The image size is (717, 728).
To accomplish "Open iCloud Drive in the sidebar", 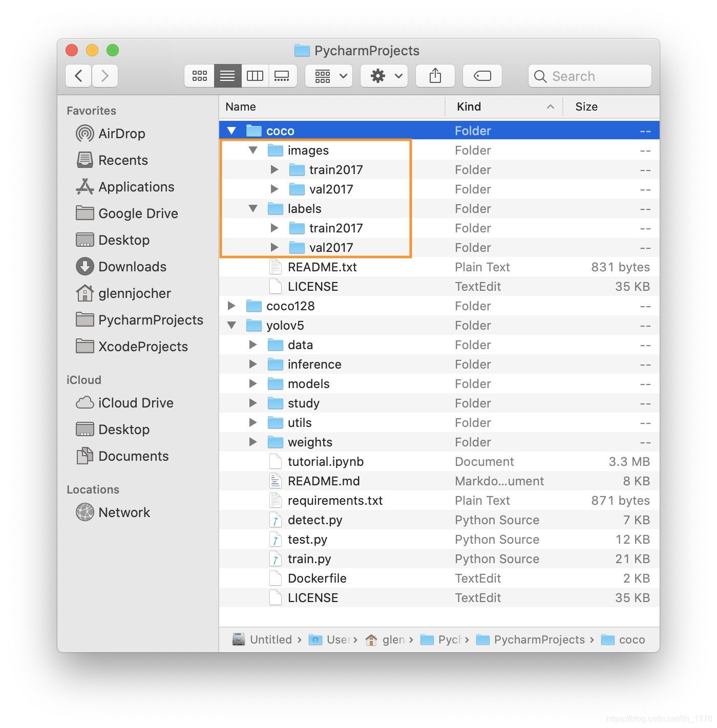I will pos(136,403).
